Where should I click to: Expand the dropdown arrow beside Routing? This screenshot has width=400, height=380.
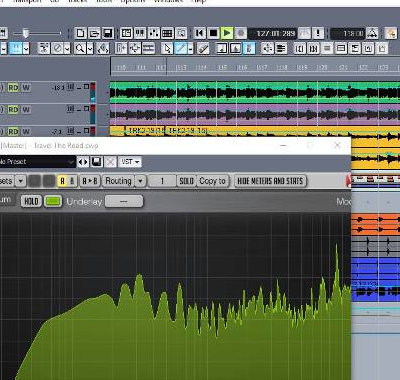pyautogui.click(x=140, y=181)
